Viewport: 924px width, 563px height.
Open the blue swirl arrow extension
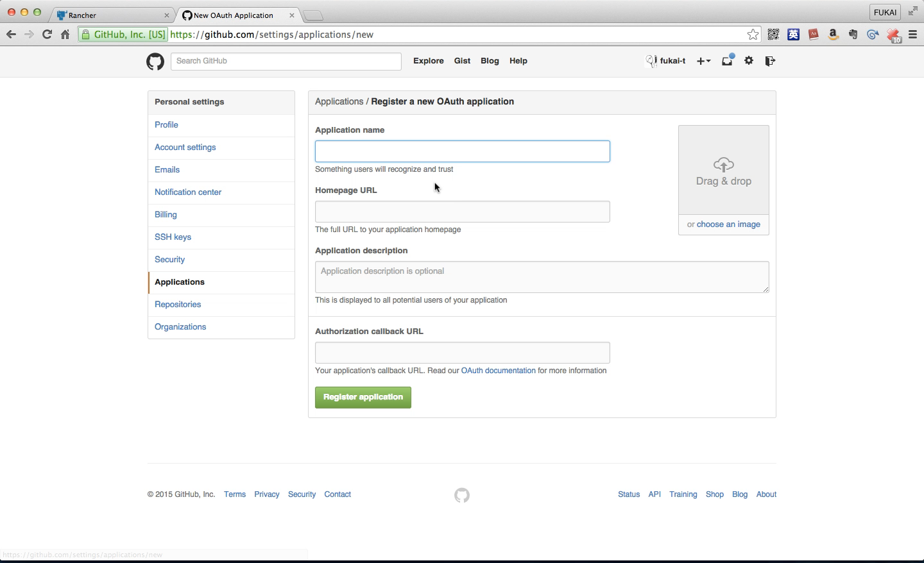pyautogui.click(x=873, y=35)
